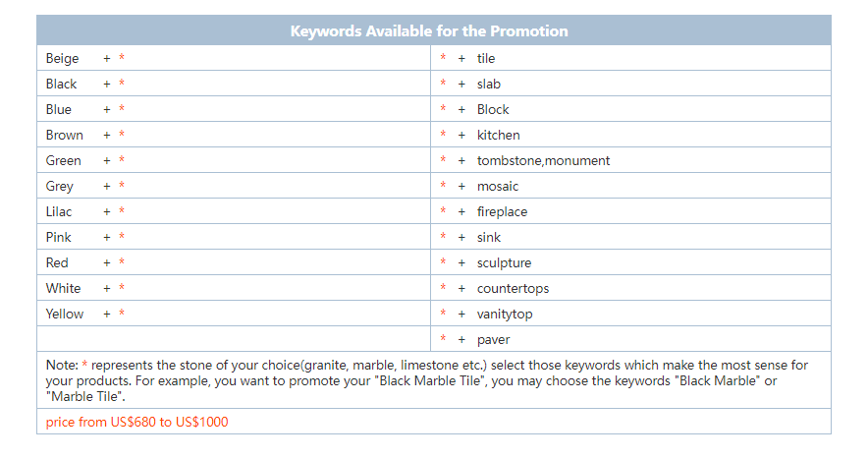868x459 pixels.
Task: Click the White keyword text
Action: (63, 288)
